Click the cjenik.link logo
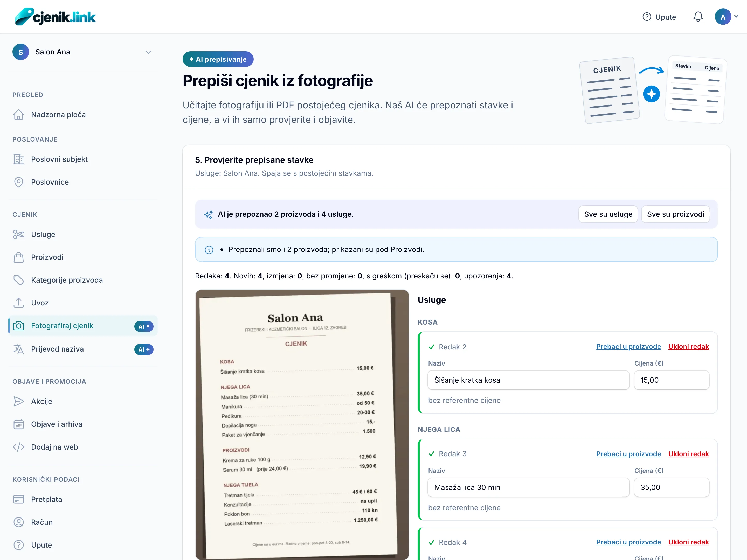The height and width of the screenshot is (560, 747). (56, 17)
